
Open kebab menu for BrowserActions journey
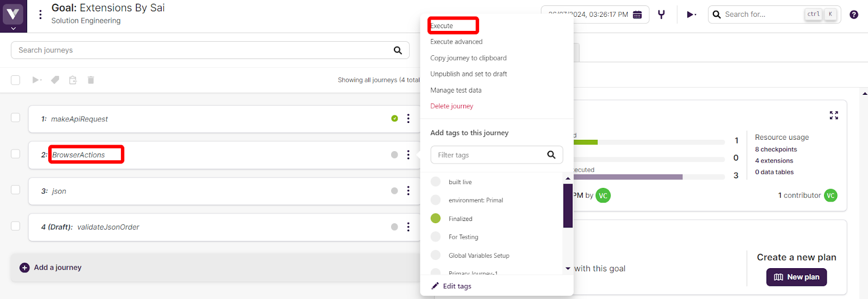[x=409, y=155]
